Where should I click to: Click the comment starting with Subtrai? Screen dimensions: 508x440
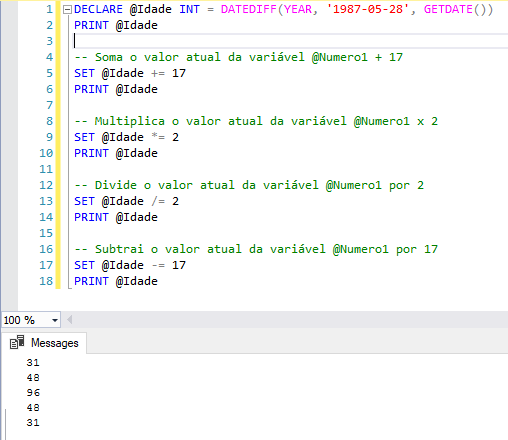coord(256,249)
